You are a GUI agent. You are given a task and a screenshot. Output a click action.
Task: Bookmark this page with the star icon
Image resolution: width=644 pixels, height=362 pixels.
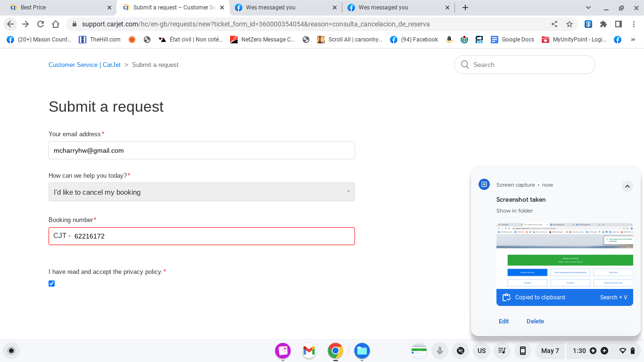pyautogui.click(x=570, y=24)
